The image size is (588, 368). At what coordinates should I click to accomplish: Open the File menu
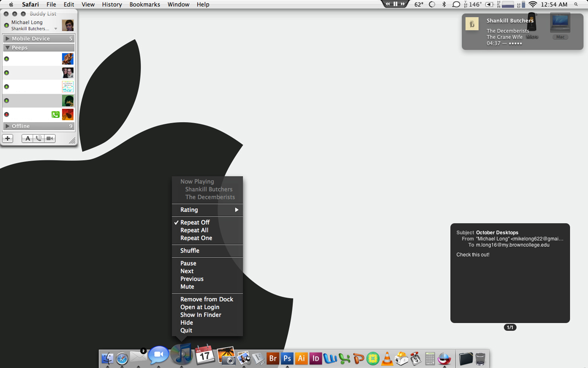pos(51,4)
